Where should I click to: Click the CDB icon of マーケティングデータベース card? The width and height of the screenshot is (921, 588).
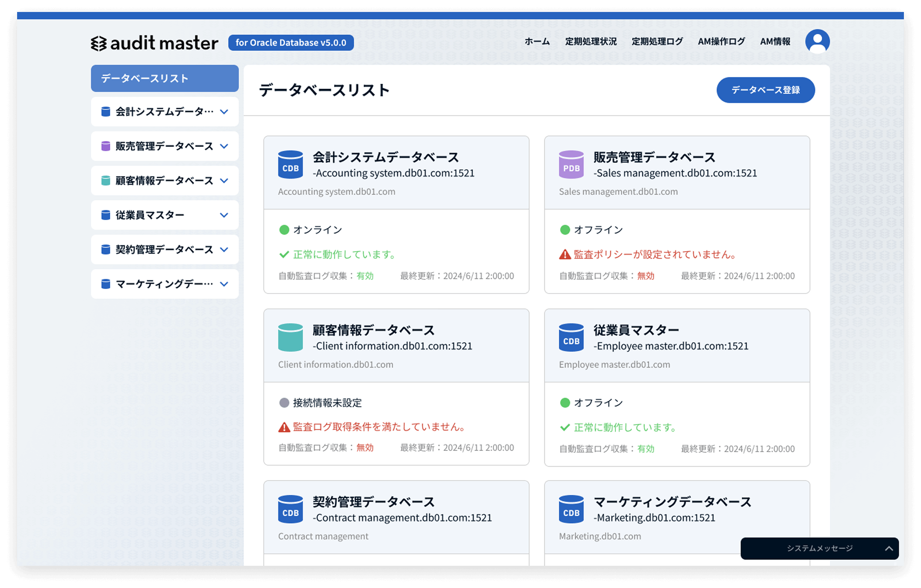[571, 509]
